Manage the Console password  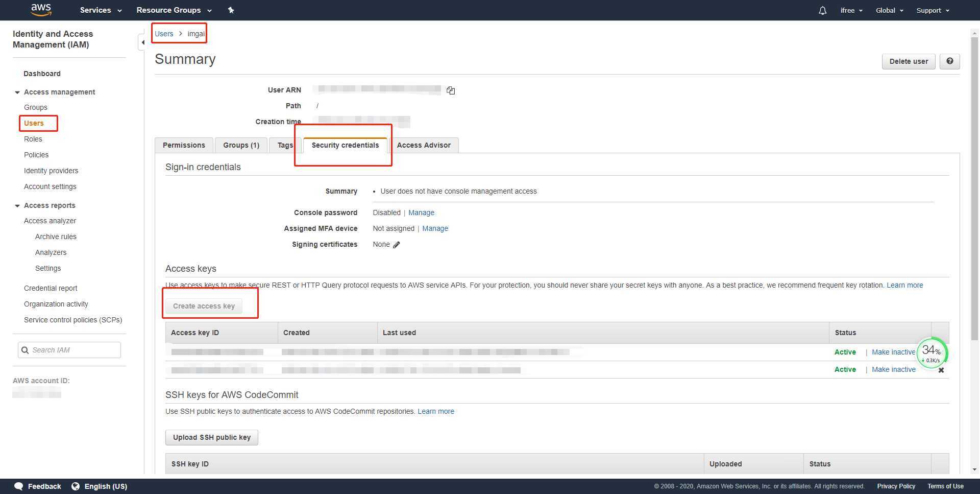421,213
